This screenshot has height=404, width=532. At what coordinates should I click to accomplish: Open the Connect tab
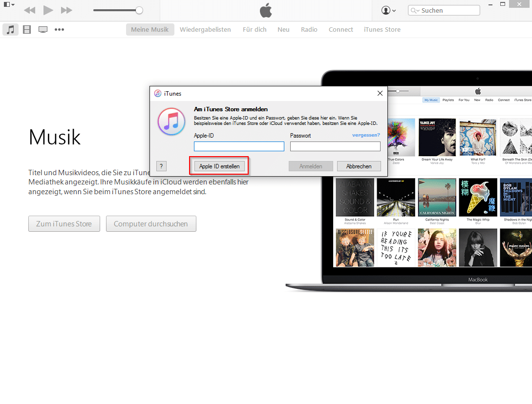click(x=340, y=29)
